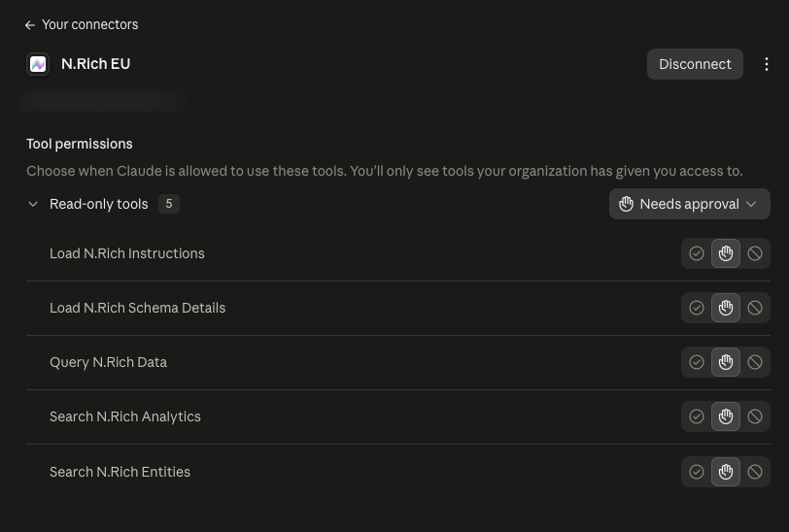Block the Search N.Rich Analytics tool
Image resolution: width=789 pixels, height=532 pixels.
click(x=755, y=416)
